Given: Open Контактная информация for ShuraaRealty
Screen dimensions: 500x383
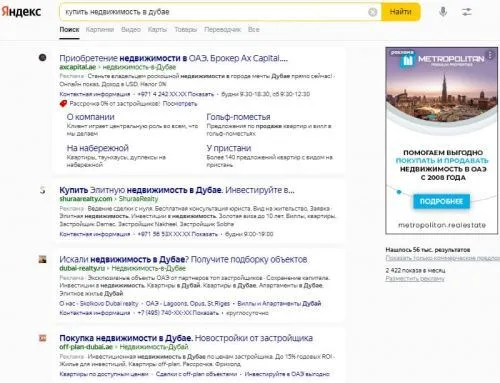Looking at the screenshot, I should (95, 234).
